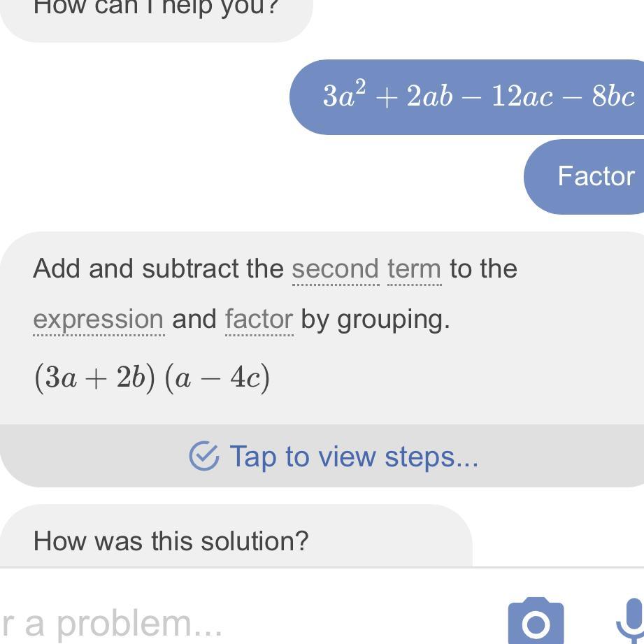This screenshot has height=644, width=644.
Task: Tap the factored answer (3a+2b)(a−4c)
Action: coord(152,378)
